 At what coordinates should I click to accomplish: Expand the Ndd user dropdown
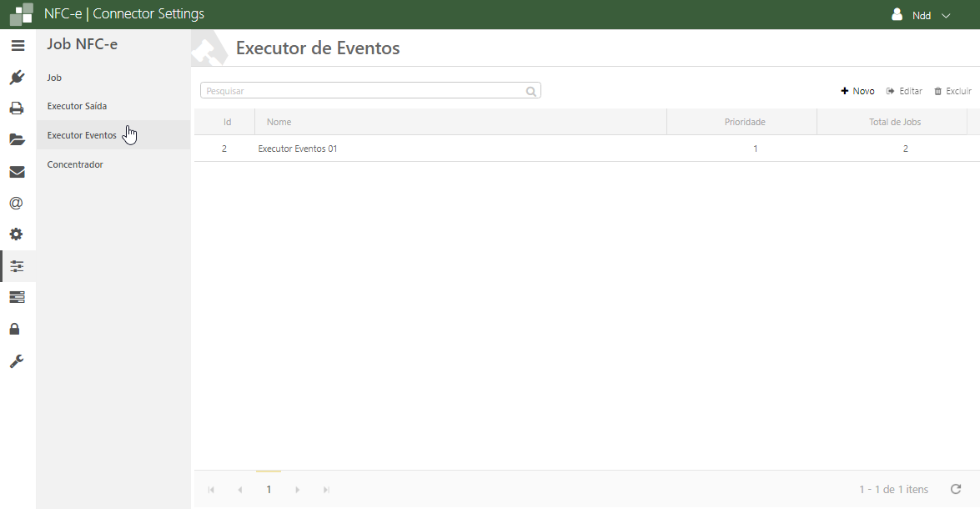(x=921, y=15)
